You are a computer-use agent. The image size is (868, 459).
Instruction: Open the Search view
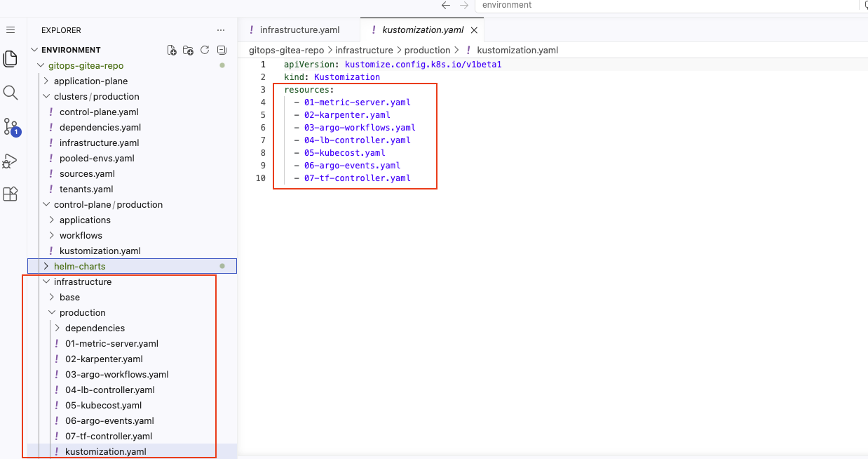(x=10, y=92)
